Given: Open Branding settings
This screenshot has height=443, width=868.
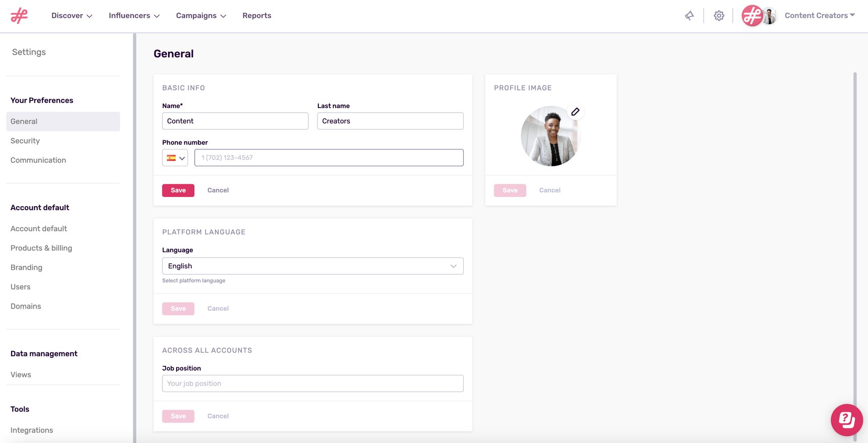Looking at the screenshot, I should (x=26, y=268).
